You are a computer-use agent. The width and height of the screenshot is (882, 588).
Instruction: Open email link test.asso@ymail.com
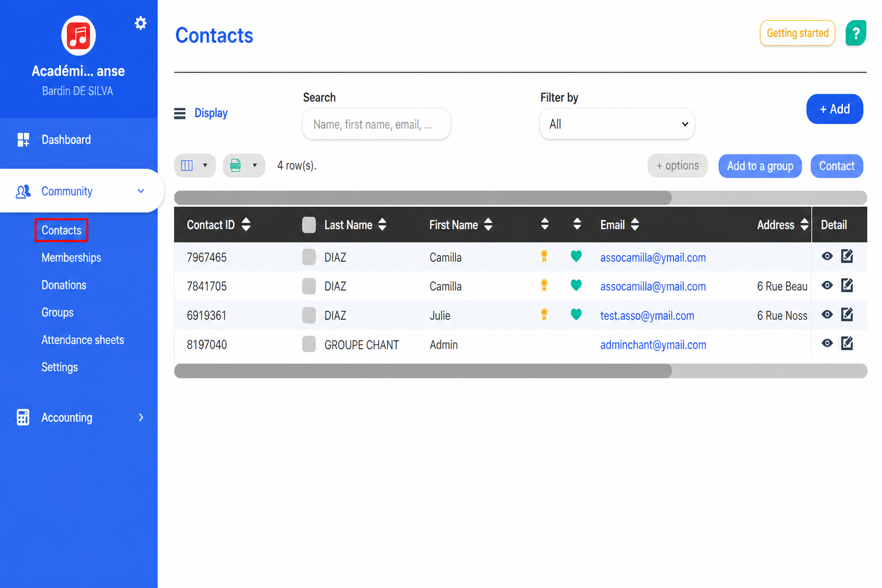pos(647,316)
